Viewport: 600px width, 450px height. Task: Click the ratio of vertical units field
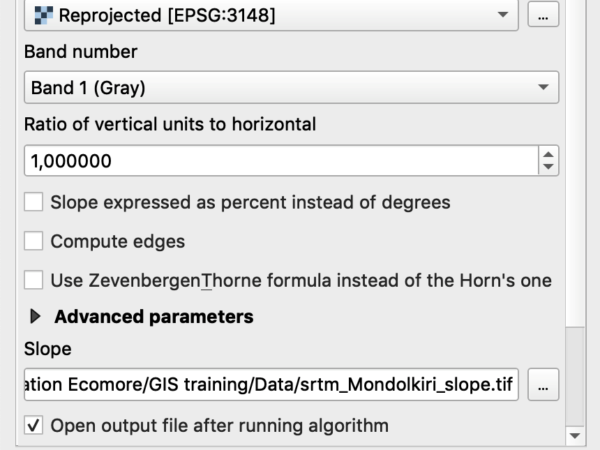(281, 161)
